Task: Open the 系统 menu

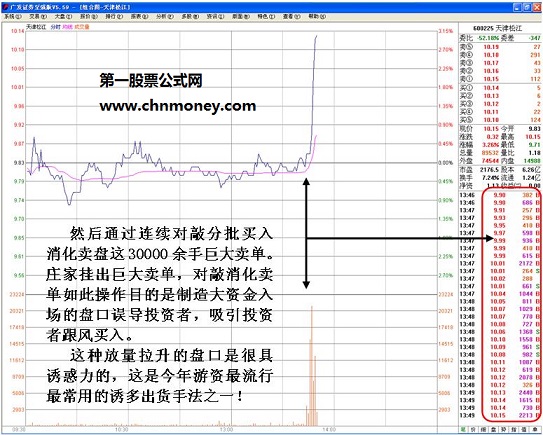Action: pos(12,16)
